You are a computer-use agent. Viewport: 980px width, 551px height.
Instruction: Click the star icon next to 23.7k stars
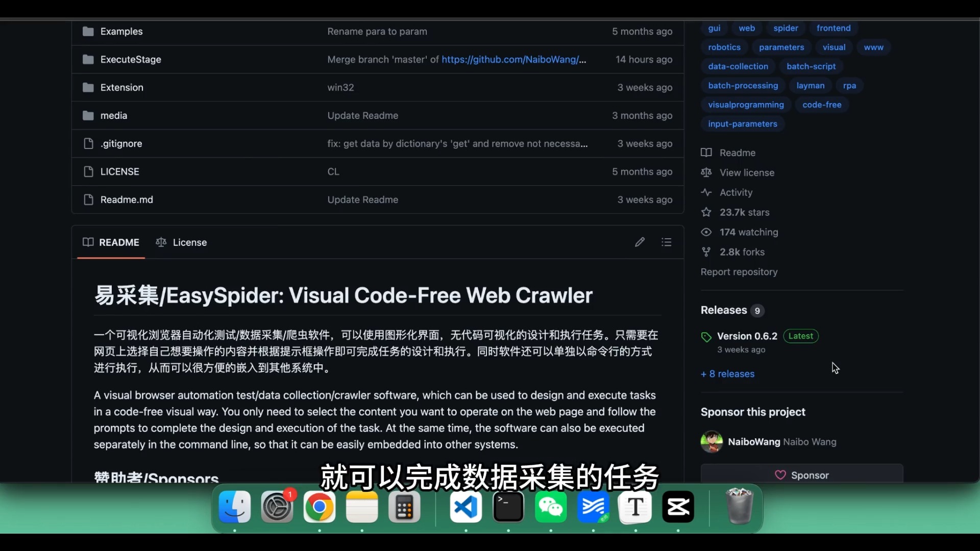[707, 212]
